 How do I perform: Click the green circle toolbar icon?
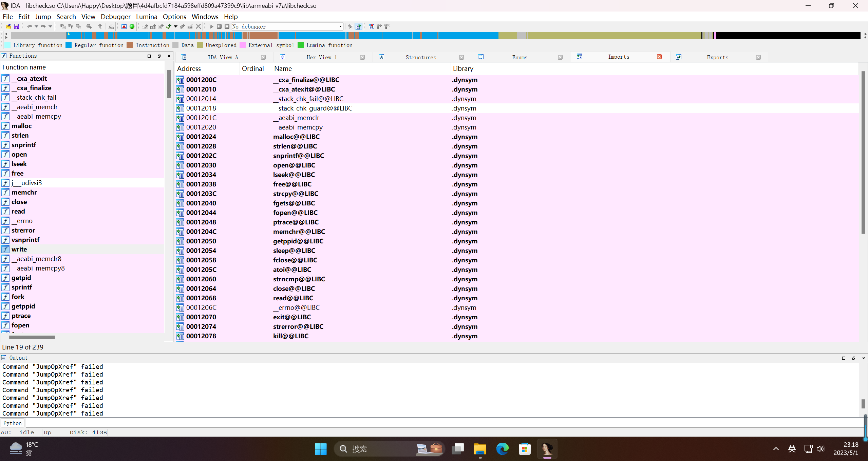coord(132,26)
